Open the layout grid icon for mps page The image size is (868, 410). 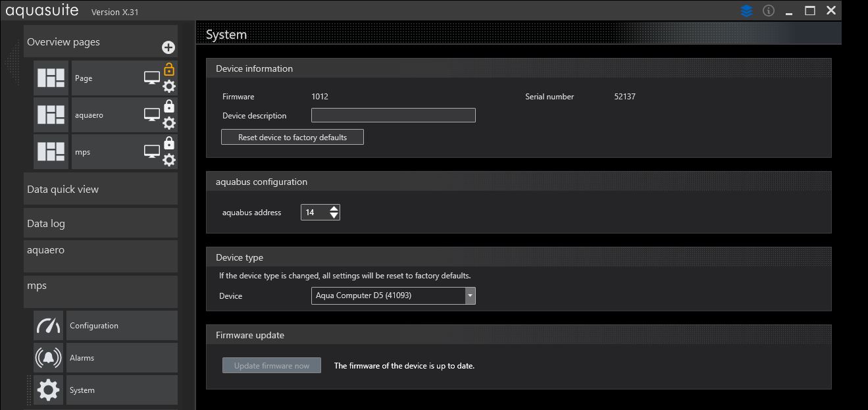click(x=51, y=152)
